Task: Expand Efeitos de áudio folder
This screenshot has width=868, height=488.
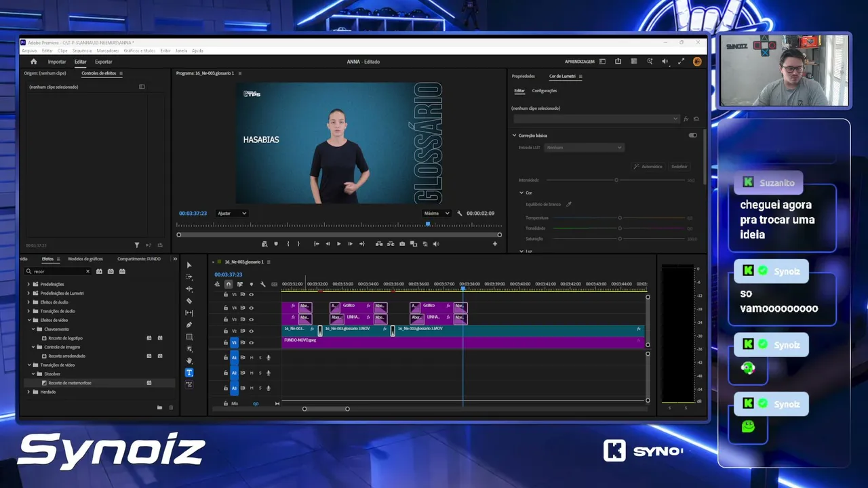Action: click(28, 302)
